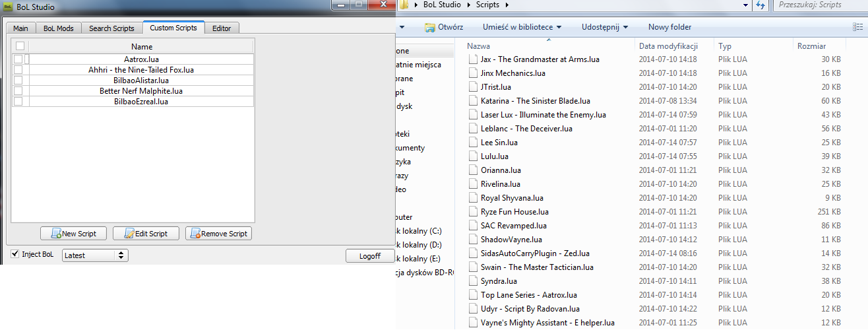Toggle the select-all checkbox in Name header
This screenshot has width=868, height=334.
(20, 46)
